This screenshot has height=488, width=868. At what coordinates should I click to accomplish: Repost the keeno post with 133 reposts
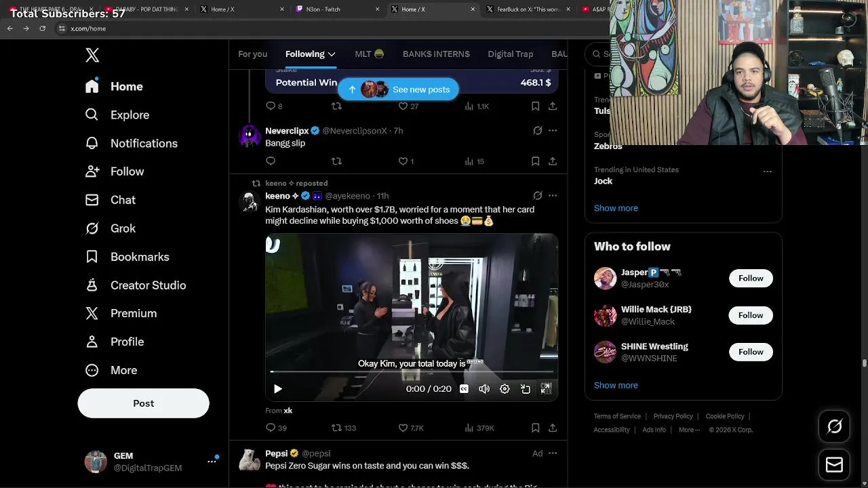coord(343,428)
